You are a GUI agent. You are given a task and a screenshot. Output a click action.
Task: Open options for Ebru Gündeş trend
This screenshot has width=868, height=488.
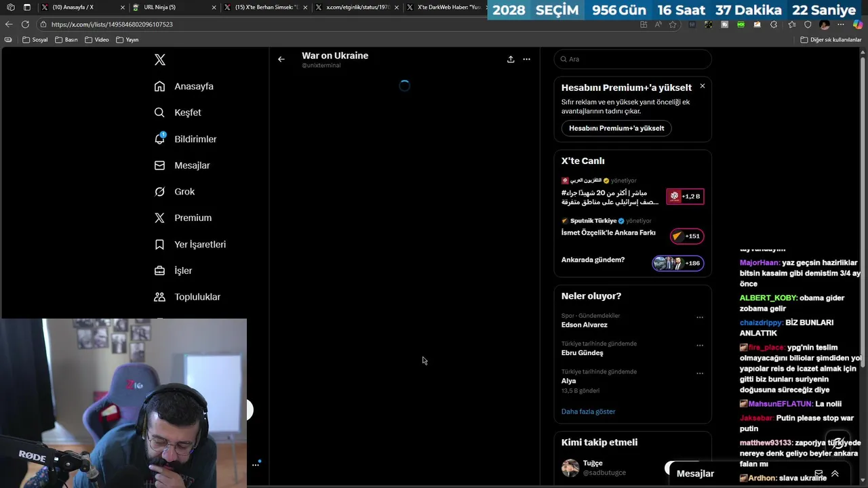(700, 345)
